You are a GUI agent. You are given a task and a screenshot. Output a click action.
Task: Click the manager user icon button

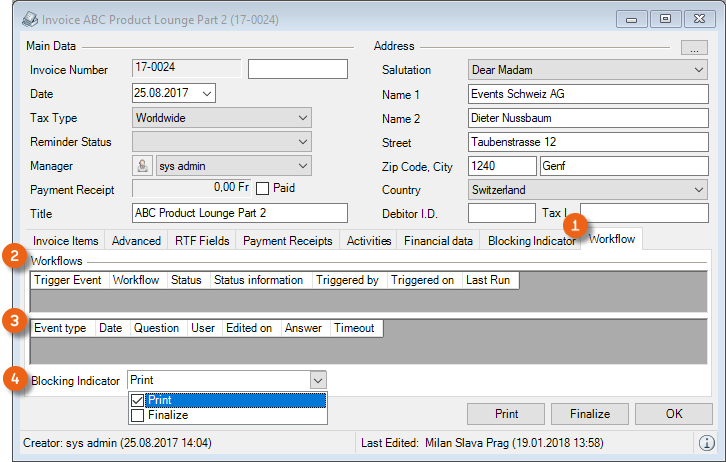143,166
